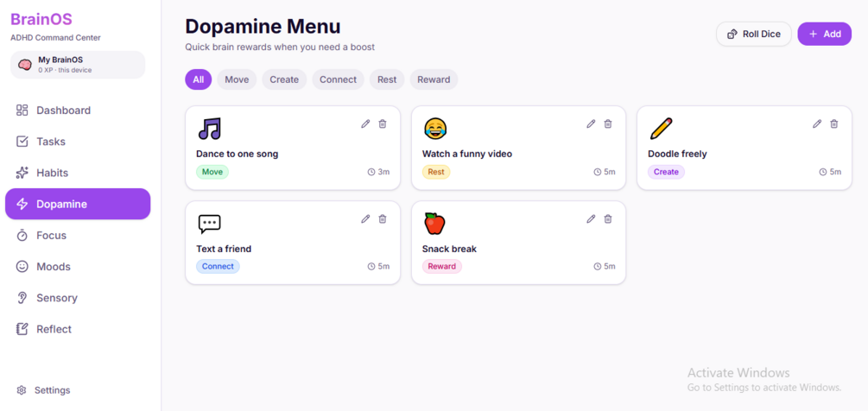
Task: Edit the Dance to one song card
Action: (365, 124)
